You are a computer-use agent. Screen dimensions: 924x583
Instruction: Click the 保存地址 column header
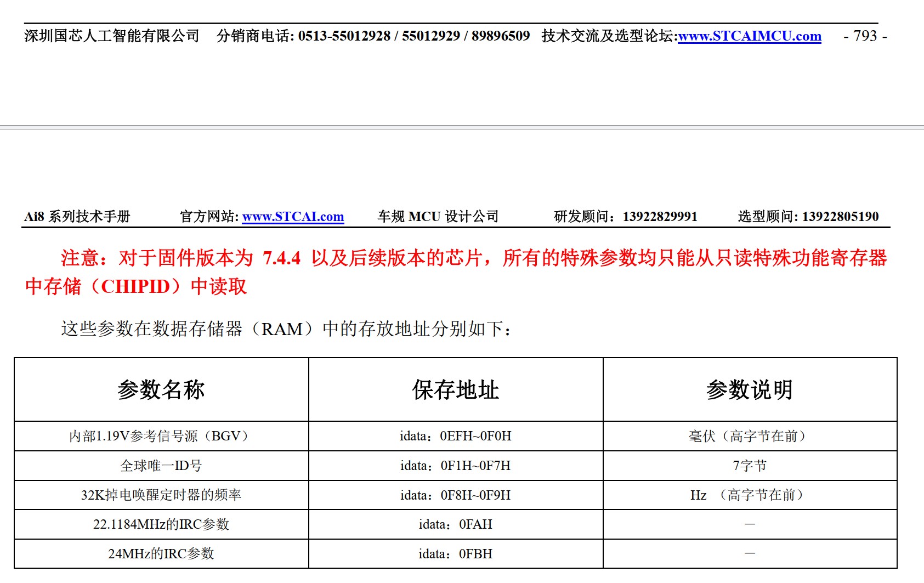456,390
